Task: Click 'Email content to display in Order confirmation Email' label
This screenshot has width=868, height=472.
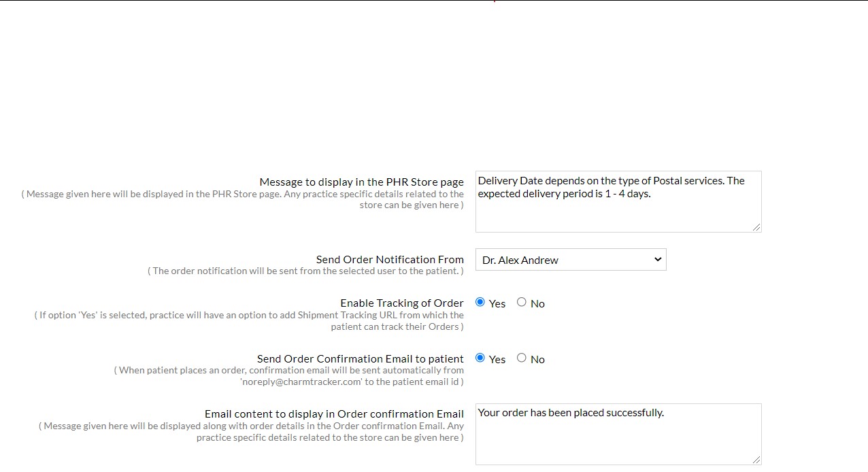Action: coord(334,414)
